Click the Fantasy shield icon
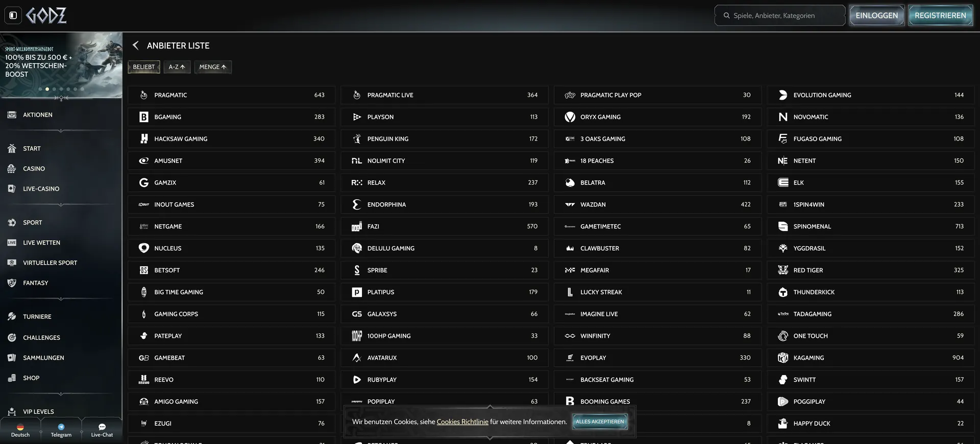The image size is (980, 444). click(12, 283)
